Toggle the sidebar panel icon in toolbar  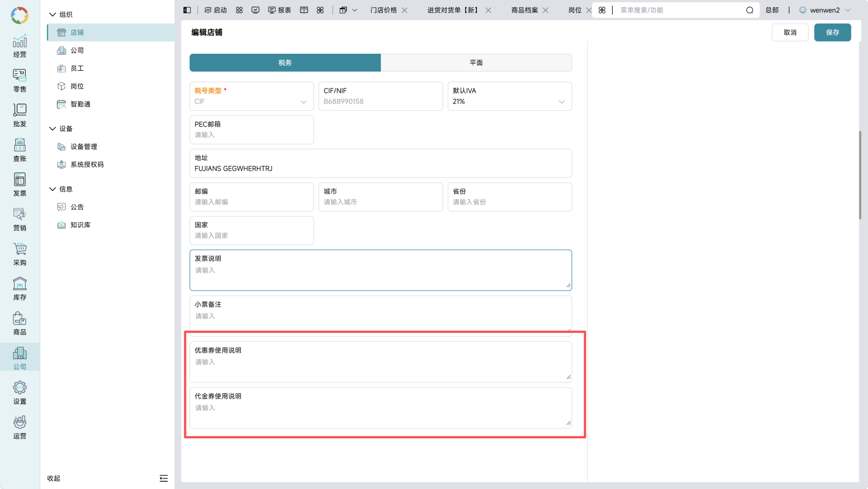pyautogui.click(x=187, y=10)
